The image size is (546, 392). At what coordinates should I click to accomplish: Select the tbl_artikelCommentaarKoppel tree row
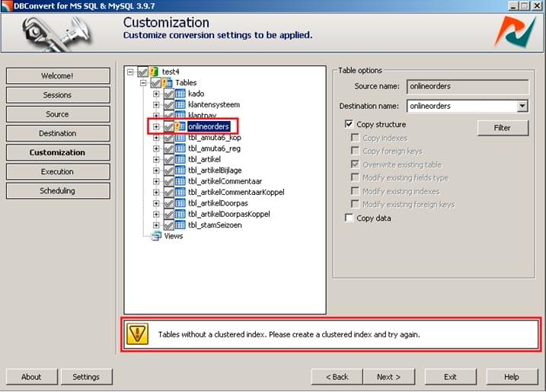(x=236, y=192)
